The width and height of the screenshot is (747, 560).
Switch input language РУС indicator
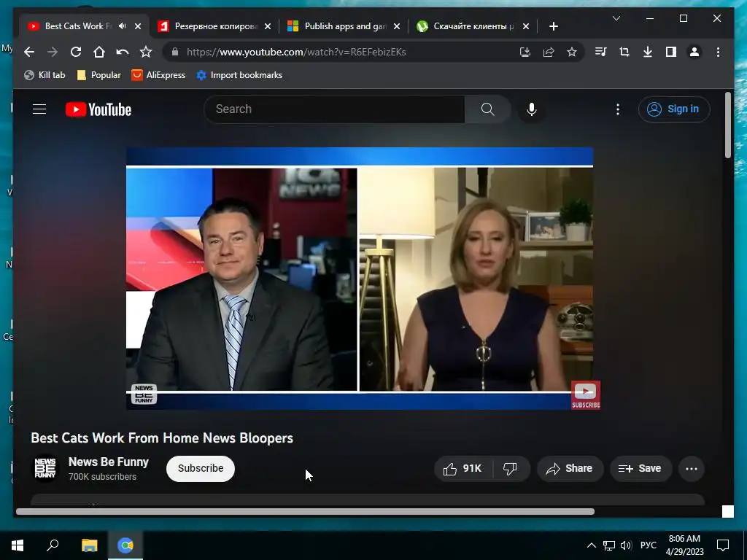648,545
